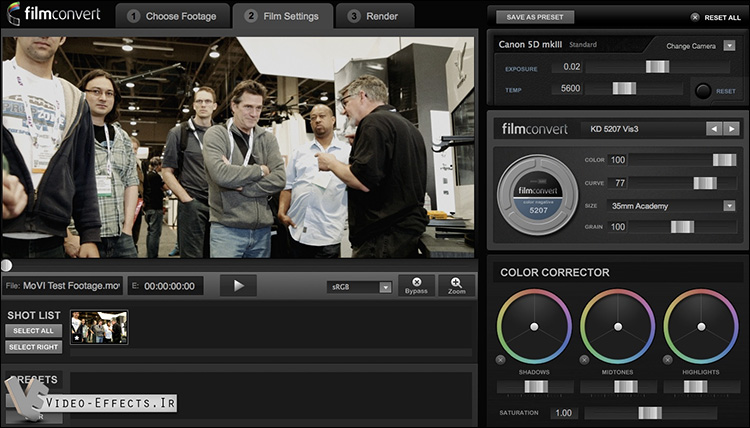Click the Midtones color wheel
The height and width of the screenshot is (428, 750).
pos(618,327)
